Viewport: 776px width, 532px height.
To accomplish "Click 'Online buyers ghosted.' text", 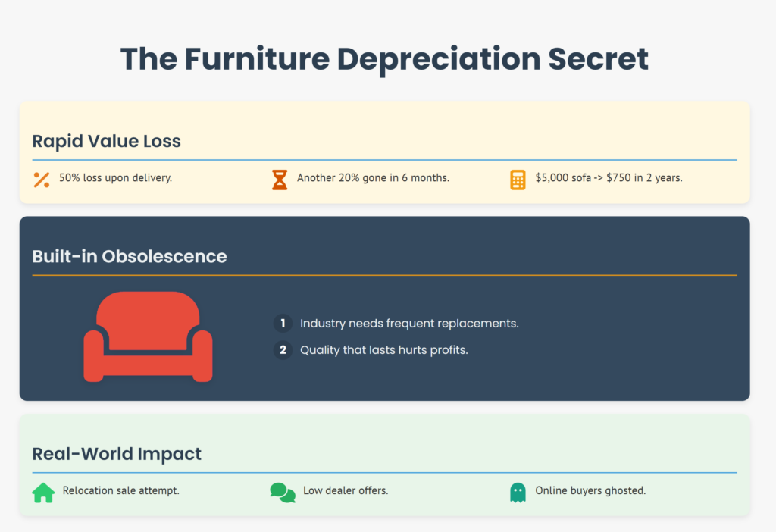I will pyautogui.click(x=590, y=490).
